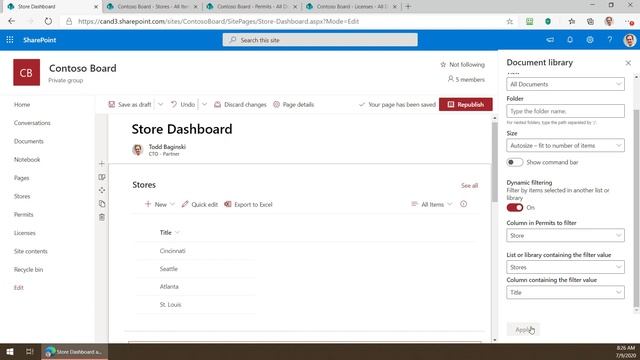This screenshot has height=360, width=640.
Task: Open Permits in site navigation
Action: 24,214
